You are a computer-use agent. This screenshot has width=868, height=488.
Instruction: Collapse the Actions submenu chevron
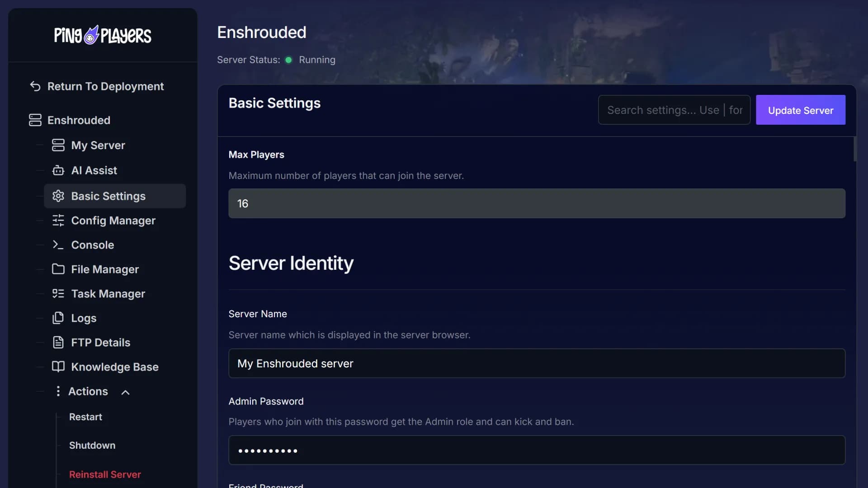point(126,392)
